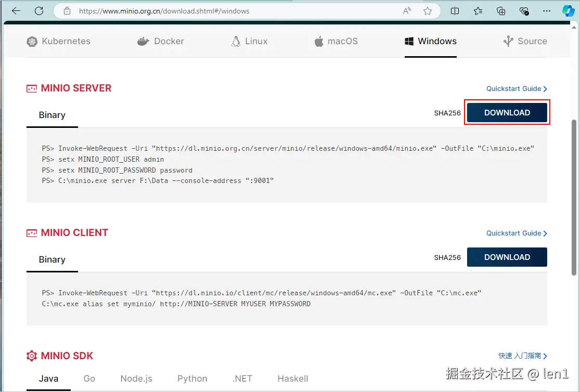Viewport: 580px width, 392px height.
Task: Switch to the macOS tab
Action: 336,41
